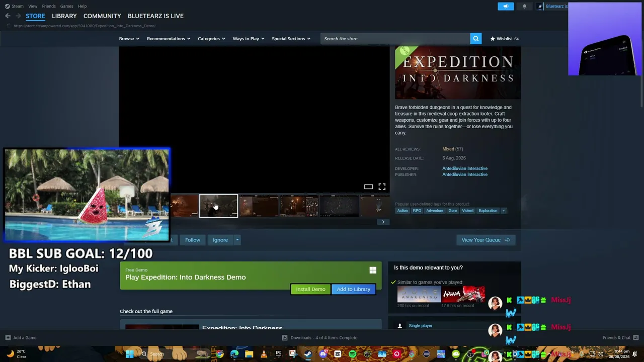Expand the arrow dropdown beside Ignore
Screen dimensions: 644x362
click(x=237, y=240)
